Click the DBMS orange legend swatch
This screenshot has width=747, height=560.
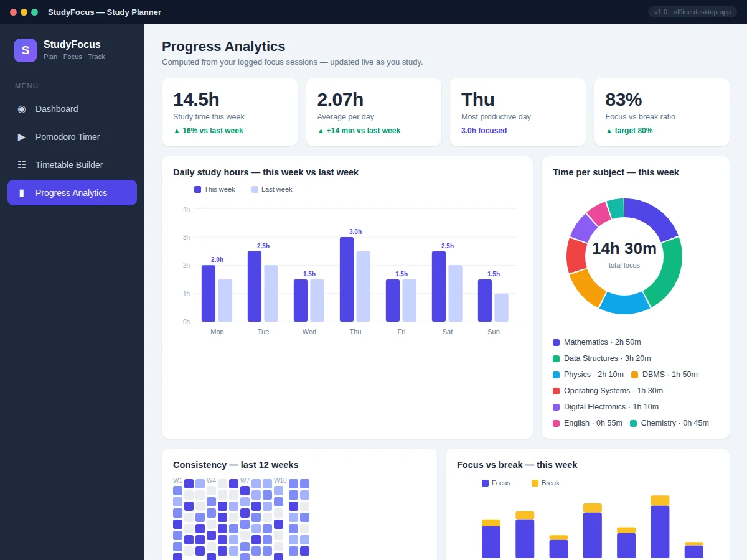tap(634, 375)
